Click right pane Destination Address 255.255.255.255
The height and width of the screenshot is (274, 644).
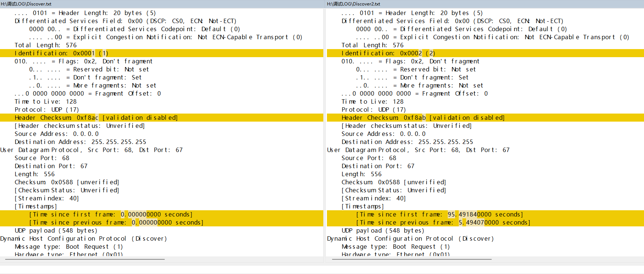[407, 142]
